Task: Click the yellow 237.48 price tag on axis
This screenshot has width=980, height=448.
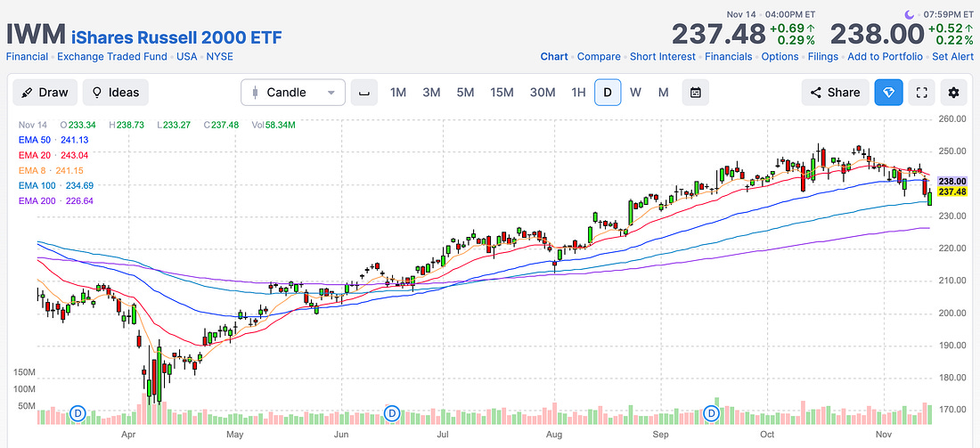Action: click(x=952, y=191)
